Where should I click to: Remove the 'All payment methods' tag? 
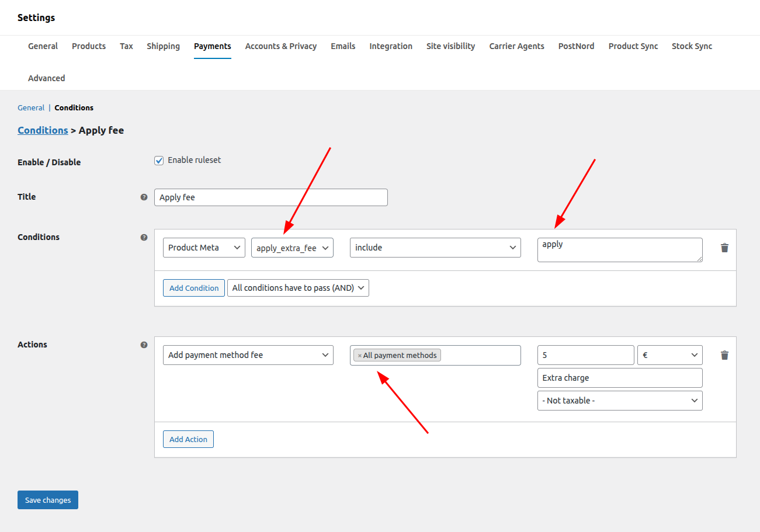[x=359, y=356]
